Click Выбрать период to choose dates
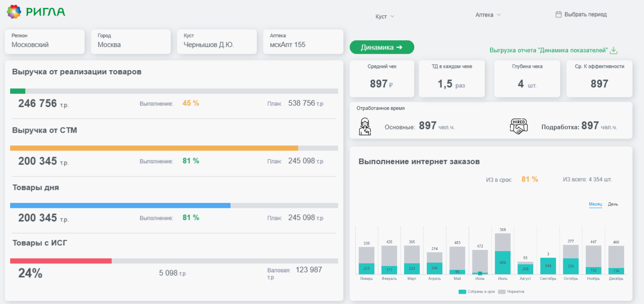Image resolution: width=644 pixels, height=304 pixels. [585, 14]
